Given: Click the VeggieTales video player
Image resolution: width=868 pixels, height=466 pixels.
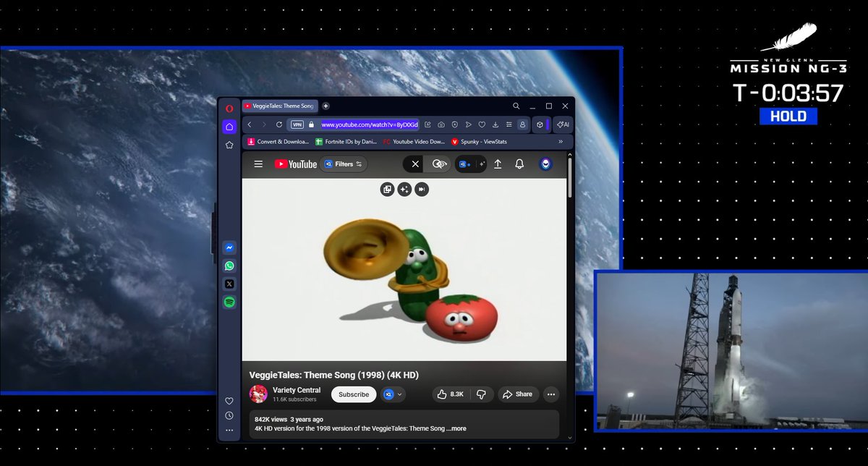Looking at the screenshot, I should coord(404,269).
